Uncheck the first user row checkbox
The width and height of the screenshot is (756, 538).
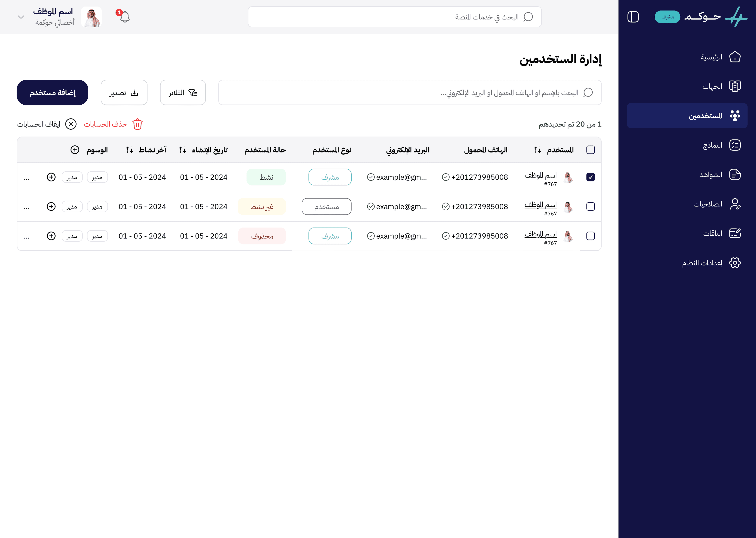click(x=590, y=177)
